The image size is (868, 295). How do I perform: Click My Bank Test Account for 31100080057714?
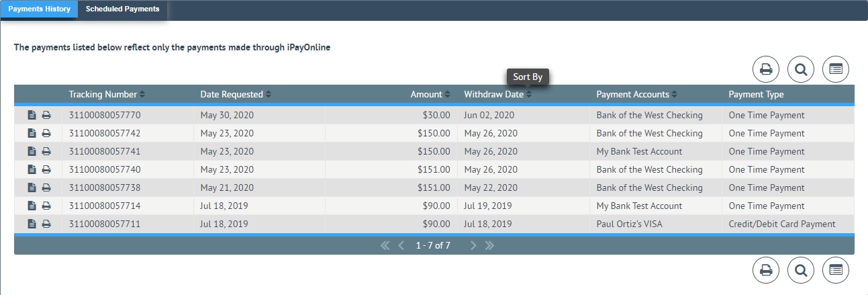pyautogui.click(x=639, y=206)
